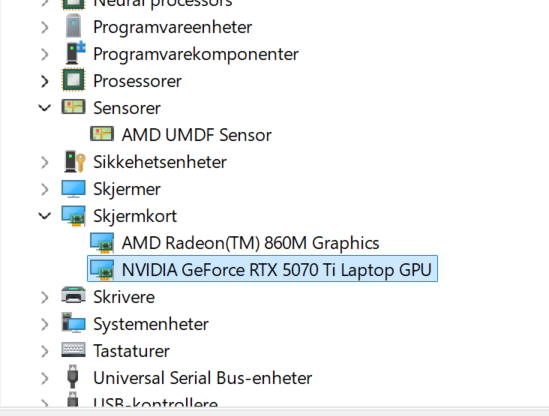
Task: Click the Programvarekomponenter puzzle icon
Action: pyautogui.click(x=75, y=53)
